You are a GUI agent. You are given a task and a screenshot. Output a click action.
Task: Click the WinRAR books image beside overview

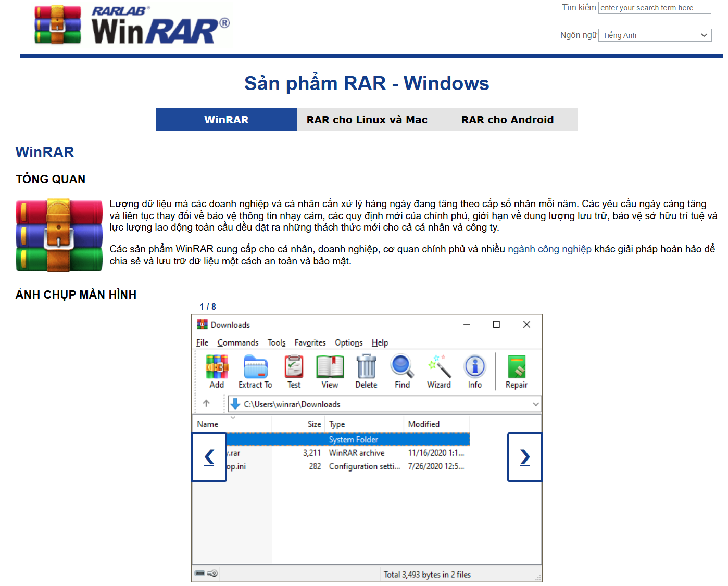coord(59,235)
